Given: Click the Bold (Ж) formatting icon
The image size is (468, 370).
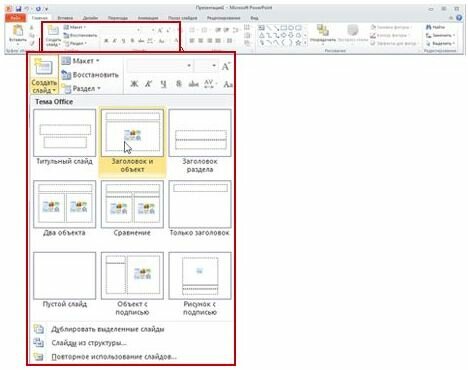Looking at the screenshot, I should tap(134, 84).
